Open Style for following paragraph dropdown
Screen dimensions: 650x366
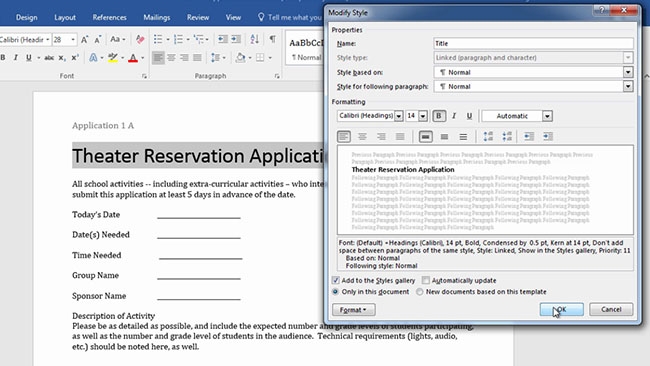click(x=628, y=86)
